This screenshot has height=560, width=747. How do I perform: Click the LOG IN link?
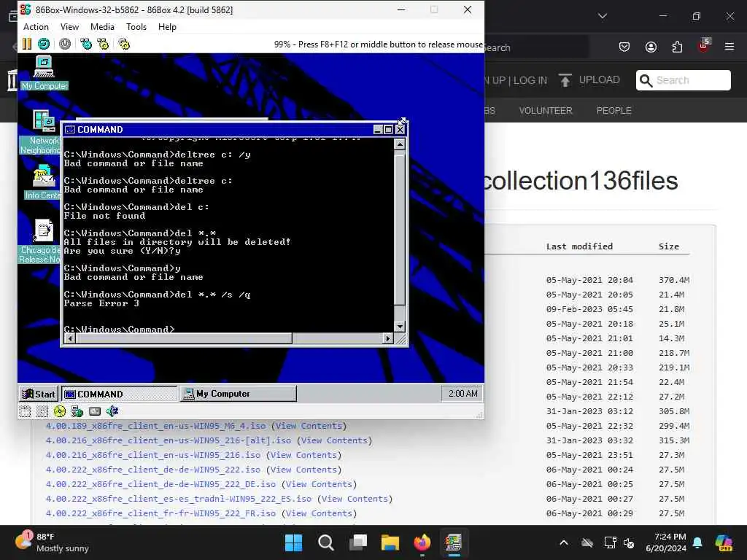click(530, 80)
